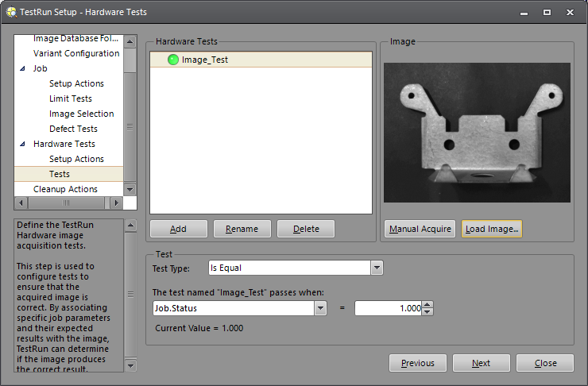The width and height of the screenshot is (588, 386).
Task: Click the Manual Acquire button
Action: pyautogui.click(x=420, y=229)
